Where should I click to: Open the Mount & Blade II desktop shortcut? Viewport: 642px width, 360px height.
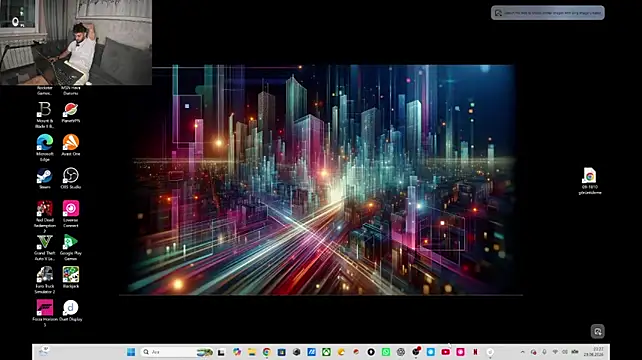point(45,115)
